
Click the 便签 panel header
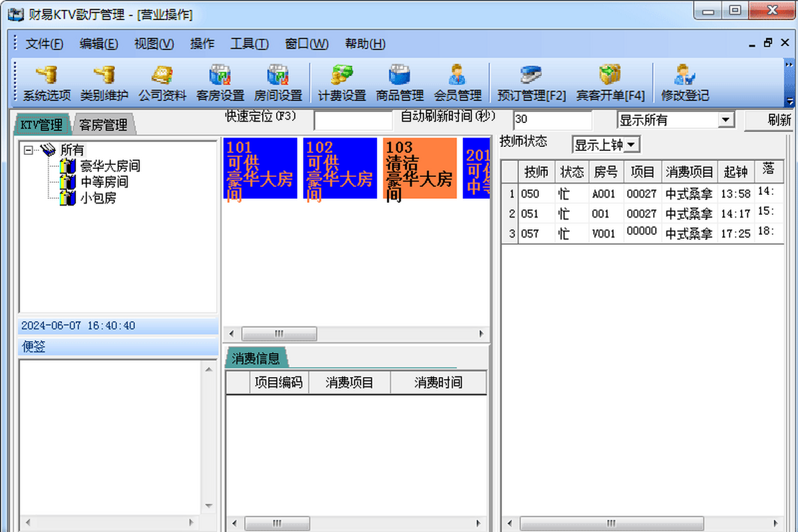(118, 346)
